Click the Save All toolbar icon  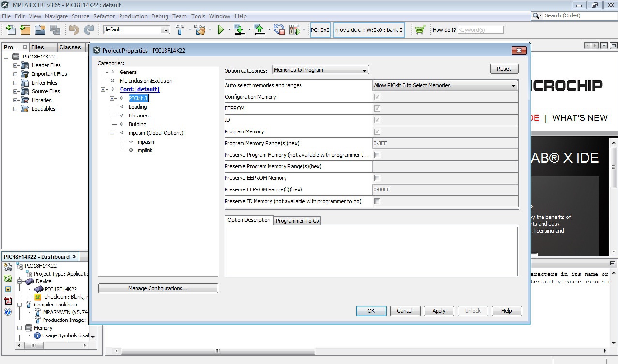[x=55, y=30]
